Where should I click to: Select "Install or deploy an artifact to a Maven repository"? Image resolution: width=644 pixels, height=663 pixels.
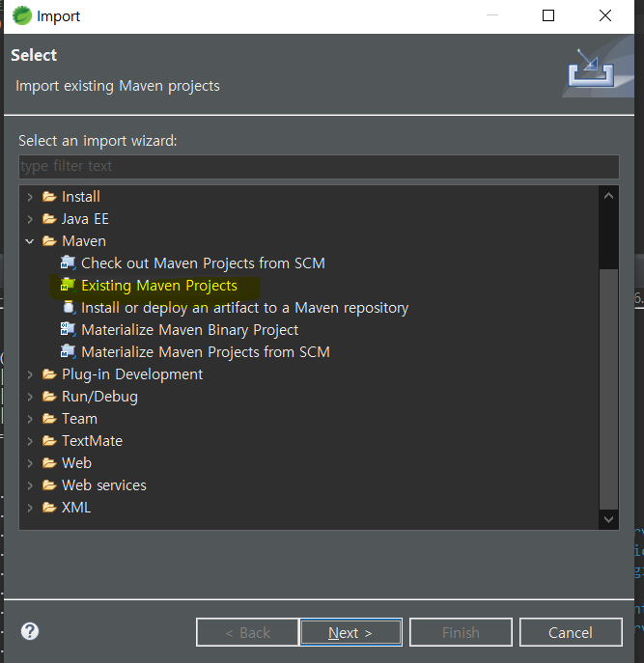click(x=244, y=308)
